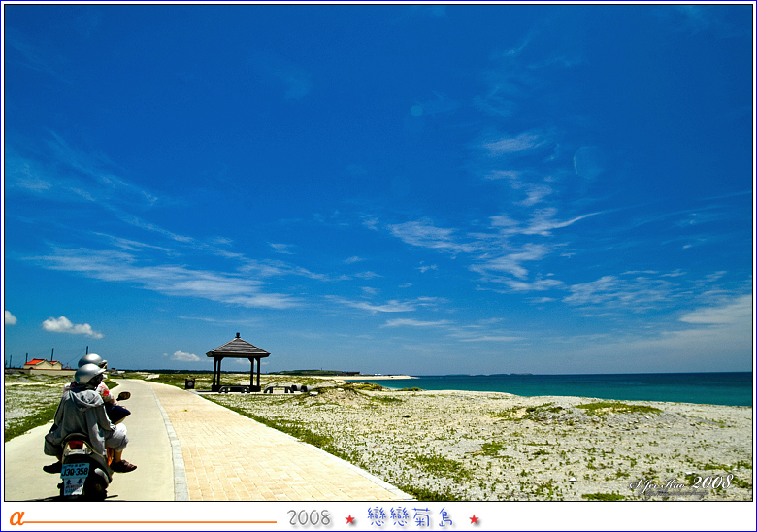Click the gray '2008' text in caption
757x532 pixels.
(310, 518)
